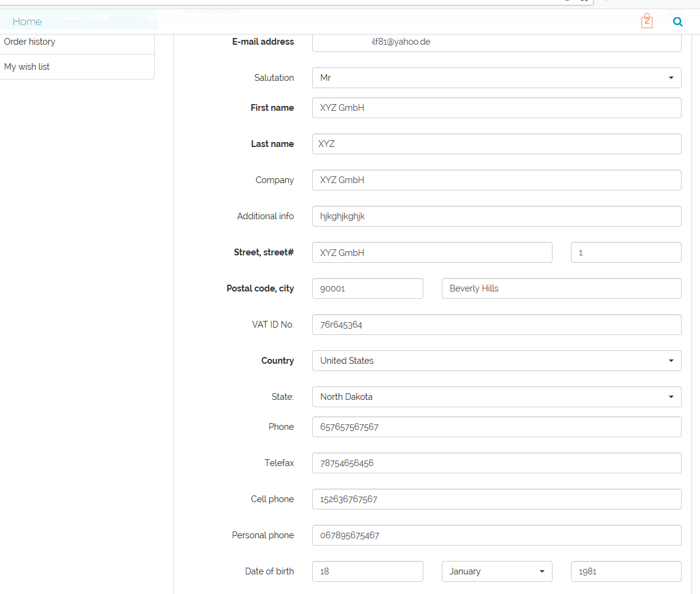The height and width of the screenshot is (594, 700).
Task: Select the Company input field
Action: click(496, 180)
